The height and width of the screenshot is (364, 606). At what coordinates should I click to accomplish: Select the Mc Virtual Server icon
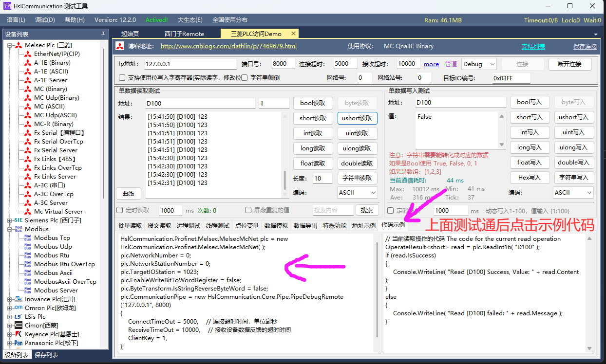(x=28, y=212)
